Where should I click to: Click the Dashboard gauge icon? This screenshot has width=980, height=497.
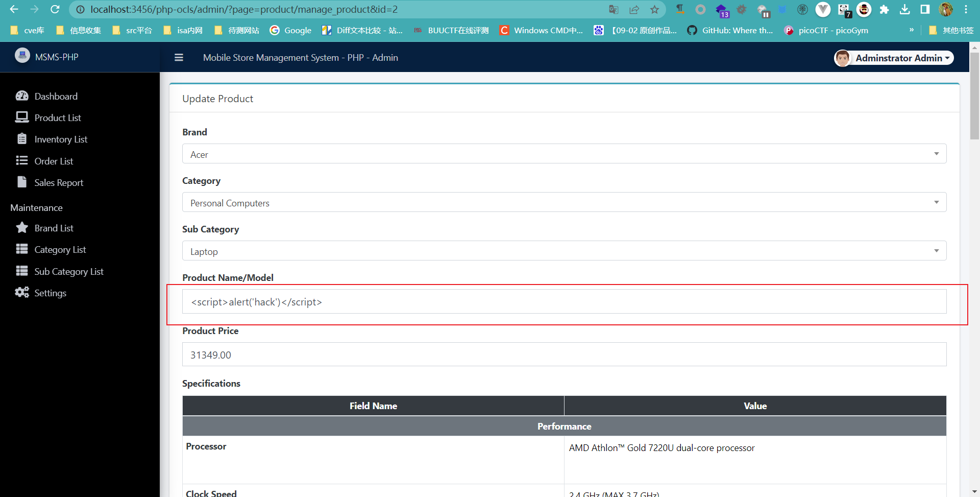[x=22, y=96]
